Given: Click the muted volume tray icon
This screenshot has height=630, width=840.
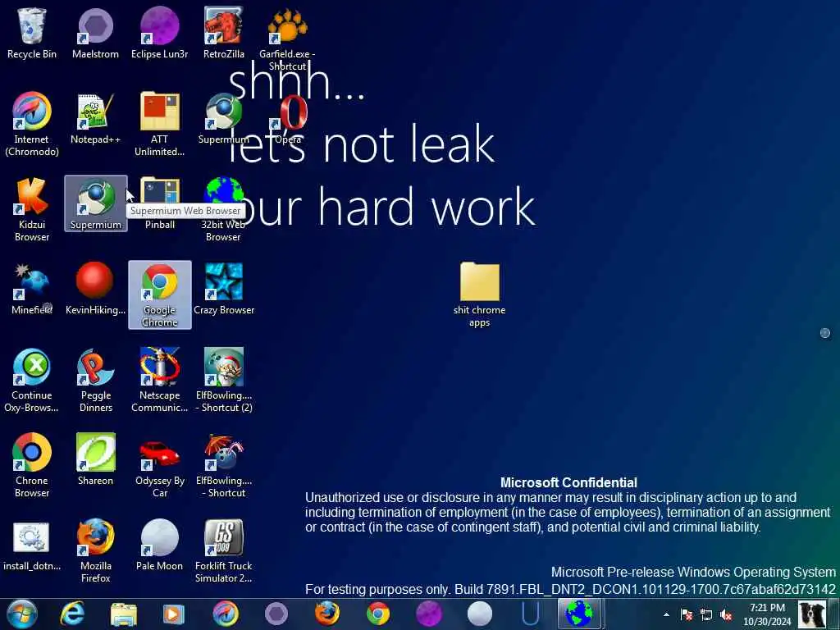Looking at the screenshot, I should [x=727, y=614].
